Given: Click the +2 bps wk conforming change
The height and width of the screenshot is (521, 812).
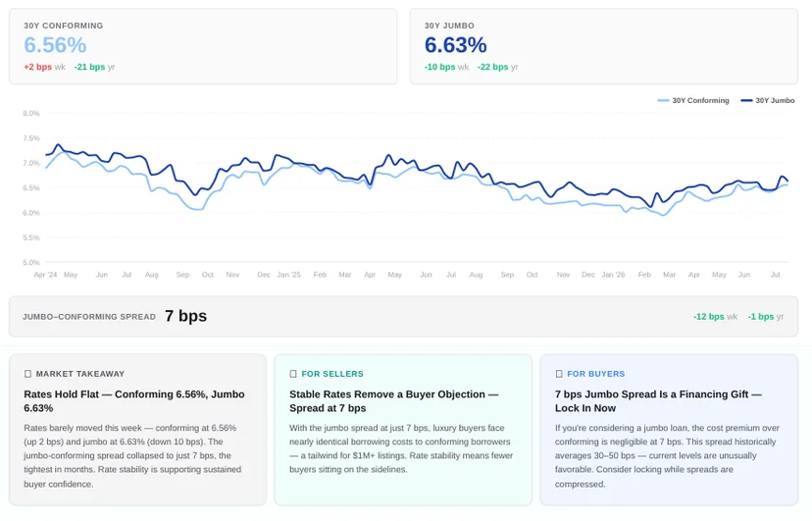Looking at the screenshot, I should (44, 67).
